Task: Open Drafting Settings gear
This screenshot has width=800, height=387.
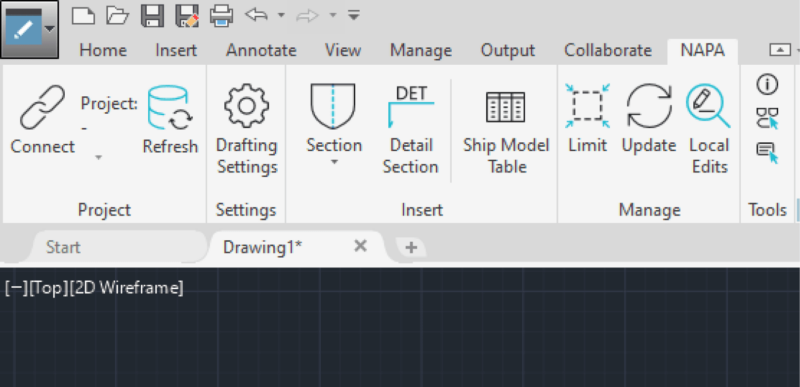Action: [x=246, y=106]
